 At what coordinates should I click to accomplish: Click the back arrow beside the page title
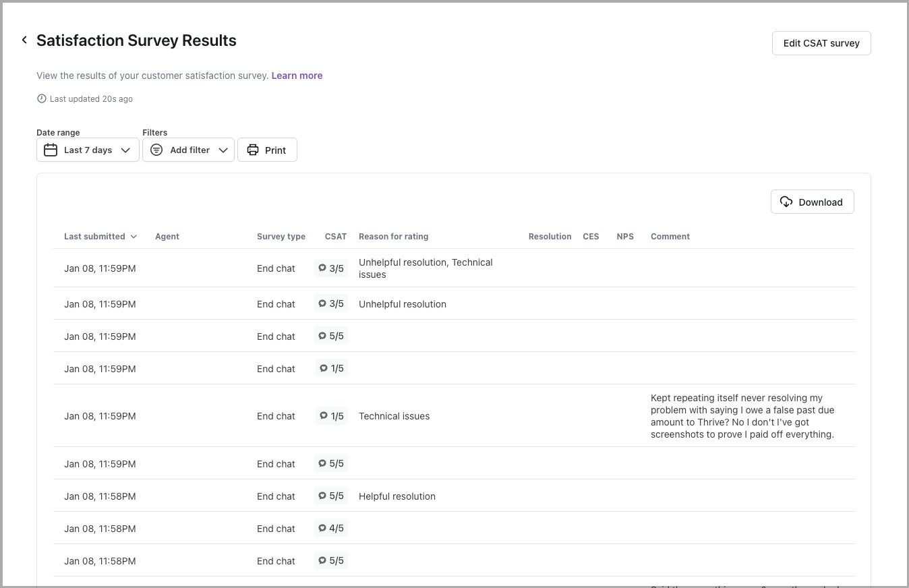click(24, 40)
